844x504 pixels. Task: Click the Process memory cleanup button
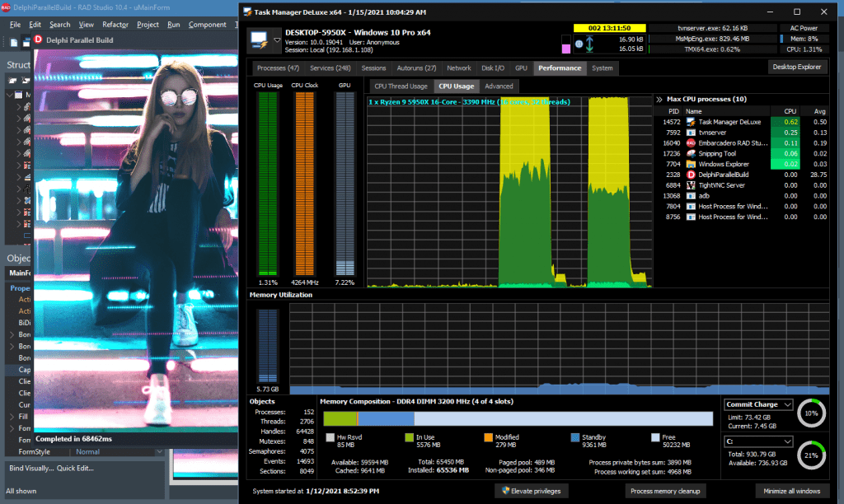click(665, 491)
